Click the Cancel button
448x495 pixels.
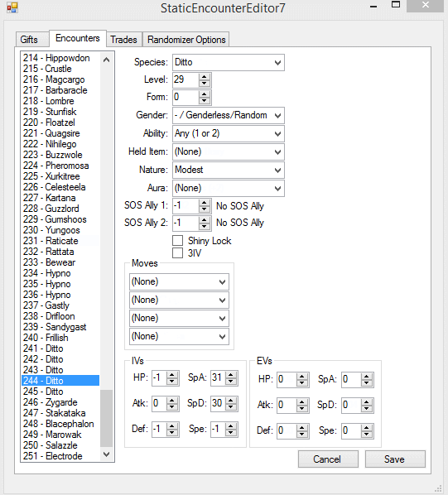[328, 459]
